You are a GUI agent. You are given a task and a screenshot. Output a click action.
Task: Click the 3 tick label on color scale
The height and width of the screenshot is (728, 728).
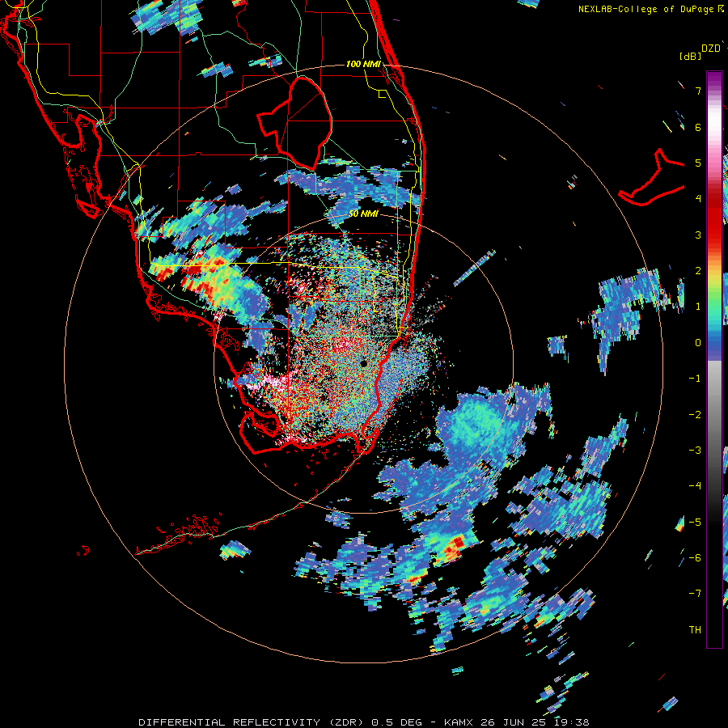tap(698, 235)
